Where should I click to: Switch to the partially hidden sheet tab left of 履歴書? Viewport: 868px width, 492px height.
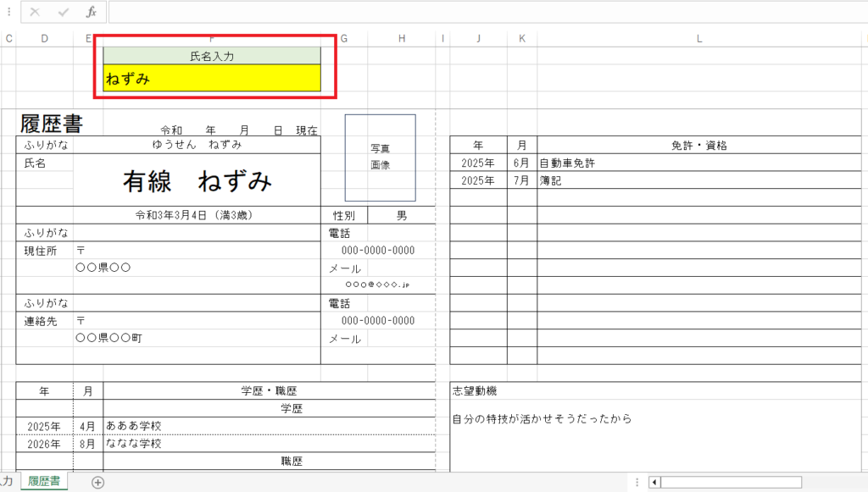click(7, 482)
